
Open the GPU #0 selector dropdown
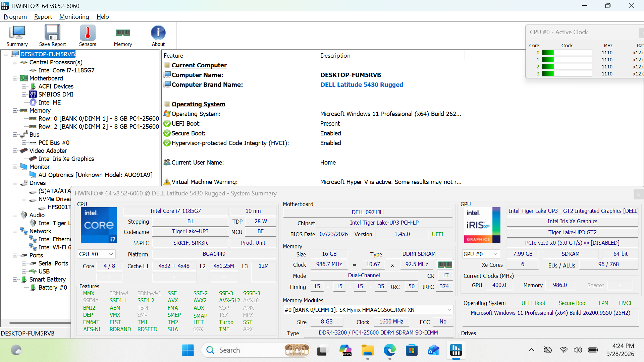(481, 254)
